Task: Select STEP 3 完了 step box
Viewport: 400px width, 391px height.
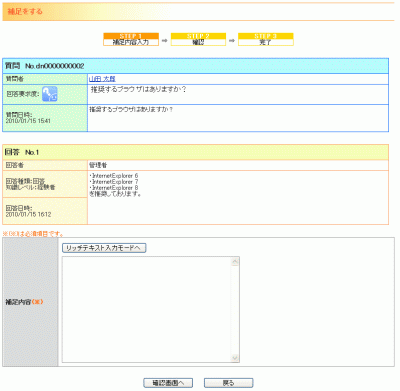Action: (x=266, y=39)
